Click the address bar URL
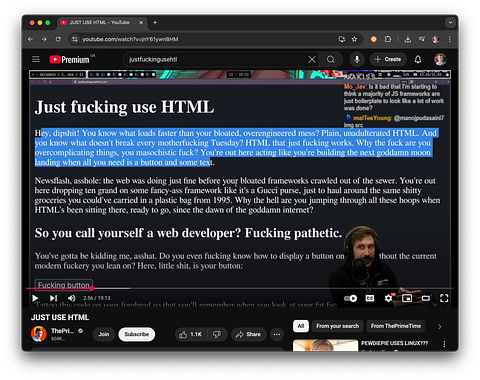 pyautogui.click(x=130, y=39)
